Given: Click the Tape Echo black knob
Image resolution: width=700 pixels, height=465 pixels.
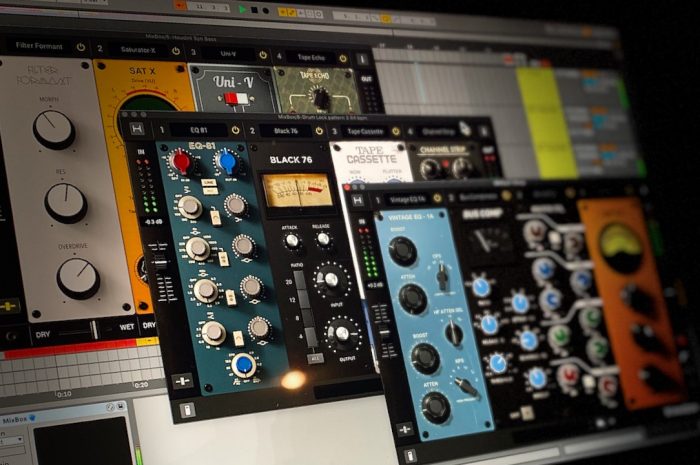Looking at the screenshot, I should point(320,99).
